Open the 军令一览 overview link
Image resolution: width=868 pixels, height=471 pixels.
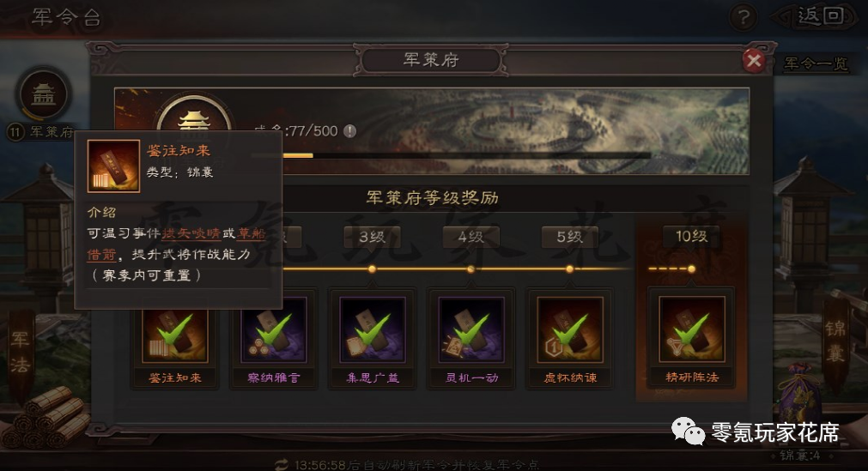pos(816,64)
